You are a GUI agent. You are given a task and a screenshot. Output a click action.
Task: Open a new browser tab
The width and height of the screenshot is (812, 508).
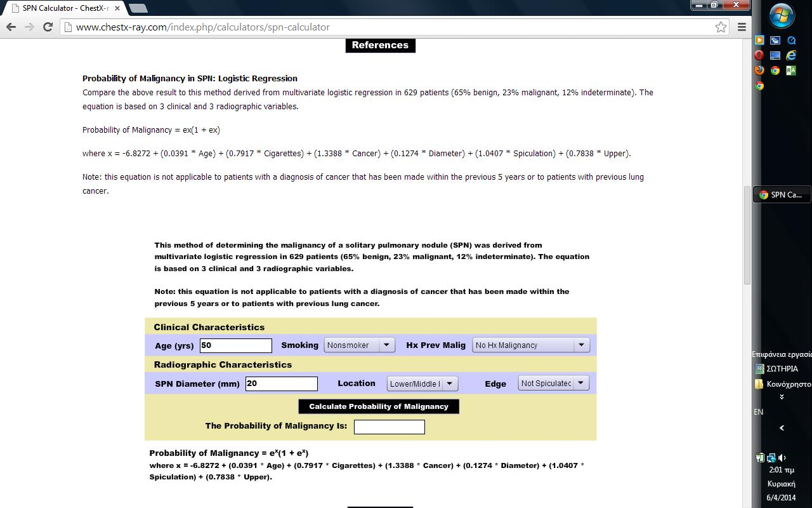coord(138,8)
